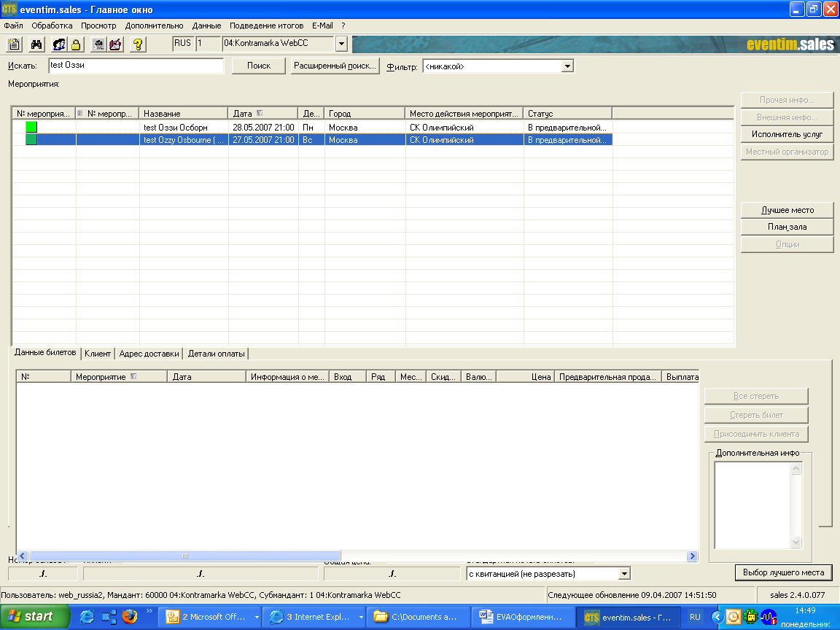Open the Дополнительно menu
This screenshot has height=630, width=840.
click(x=155, y=26)
